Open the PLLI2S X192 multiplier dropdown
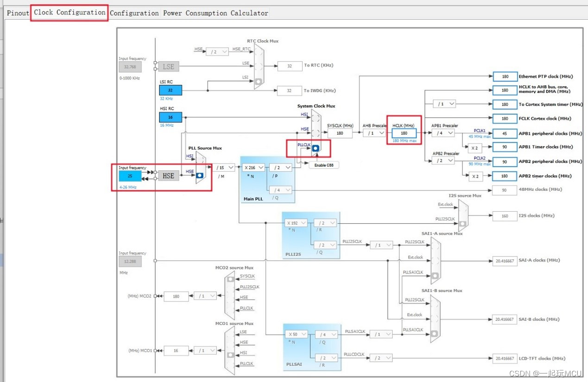 click(296, 222)
